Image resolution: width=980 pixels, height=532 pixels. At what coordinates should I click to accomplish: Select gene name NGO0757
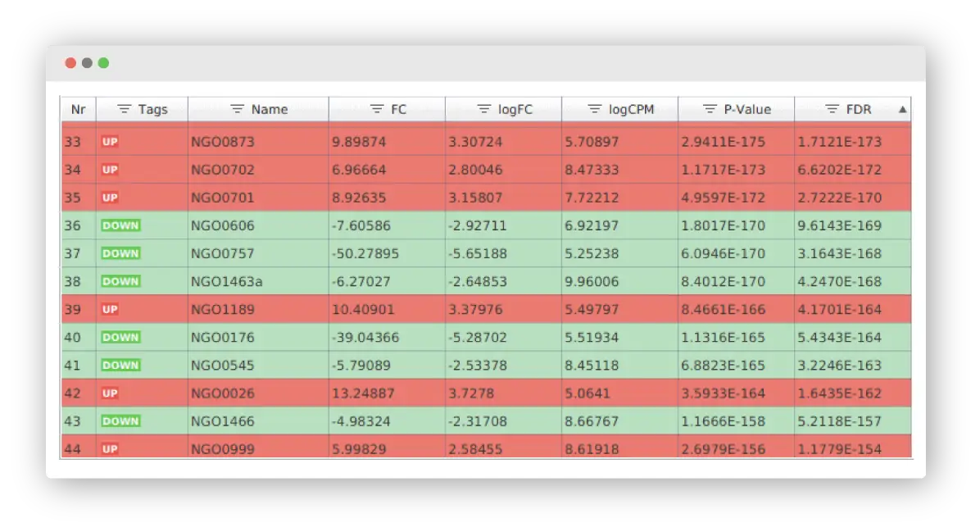(223, 253)
